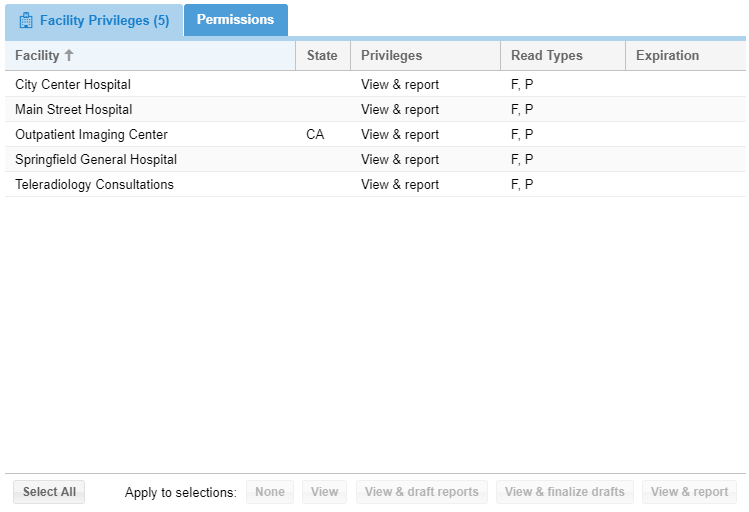The width and height of the screenshot is (749, 512).
Task: Click the Select All button
Action: click(x=49, y=492)
